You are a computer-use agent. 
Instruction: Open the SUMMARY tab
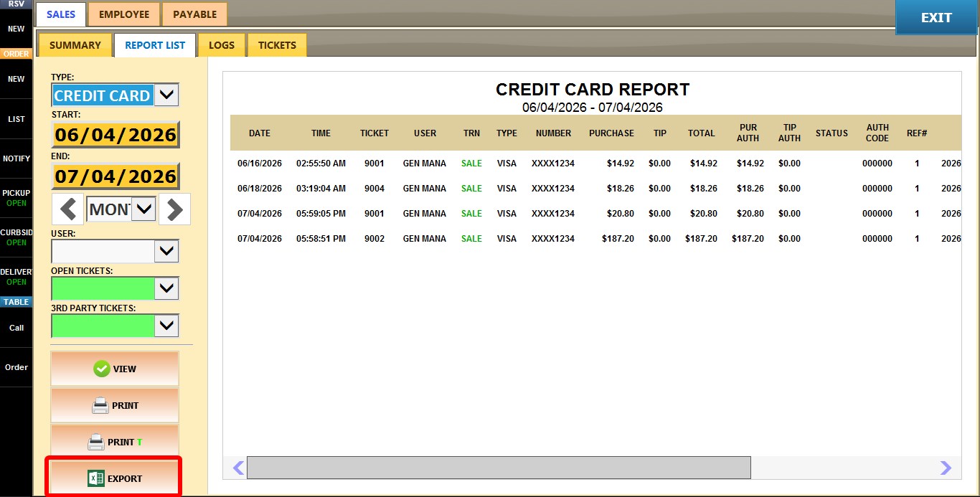(75, 45)
